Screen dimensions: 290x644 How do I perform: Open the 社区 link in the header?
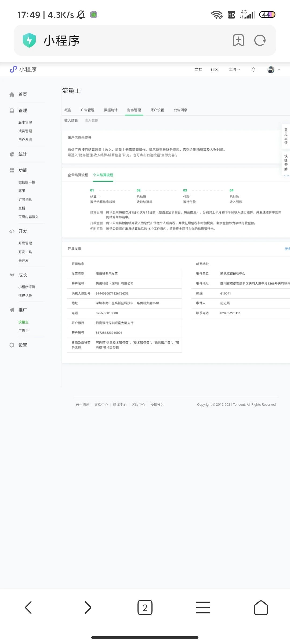coord(214,69)
